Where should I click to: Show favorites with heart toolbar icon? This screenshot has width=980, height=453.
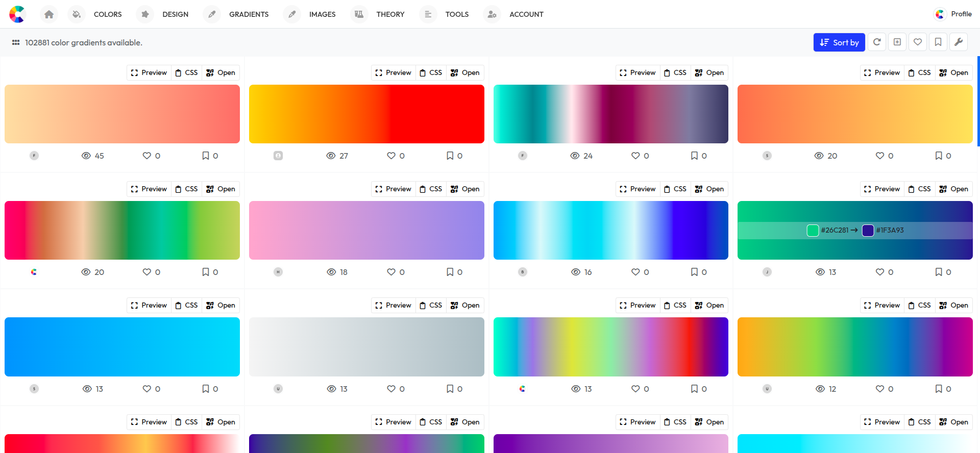point(918,42)
